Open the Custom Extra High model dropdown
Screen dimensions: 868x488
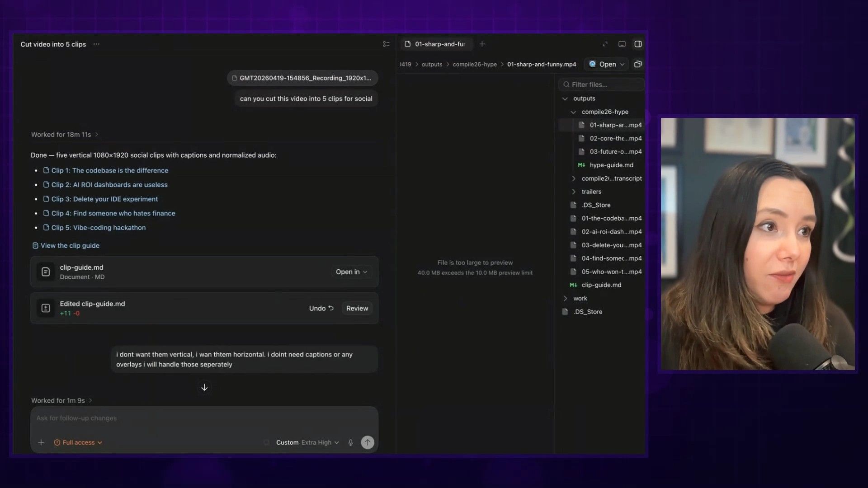[307, 442]
